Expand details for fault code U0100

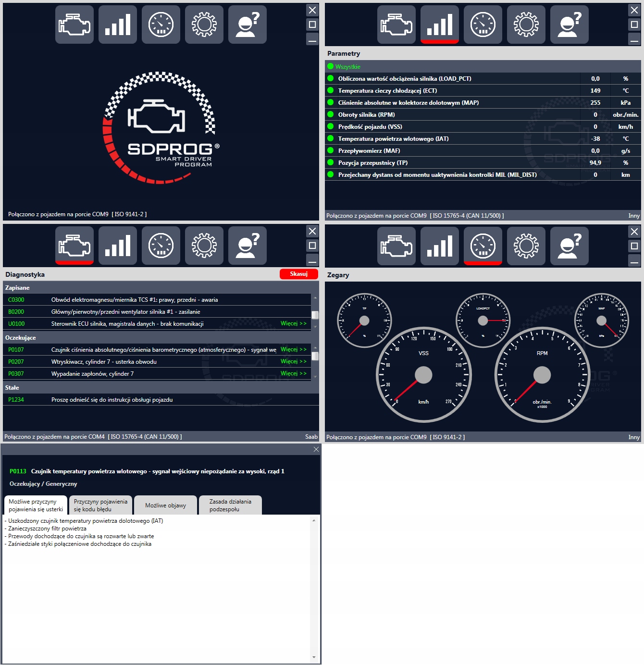tap(294, 324)
